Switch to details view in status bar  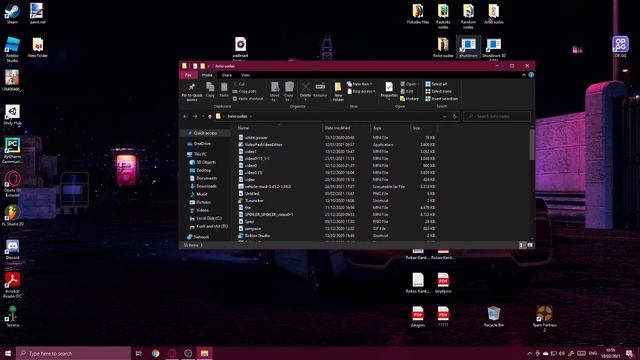(x=522, y=245)
